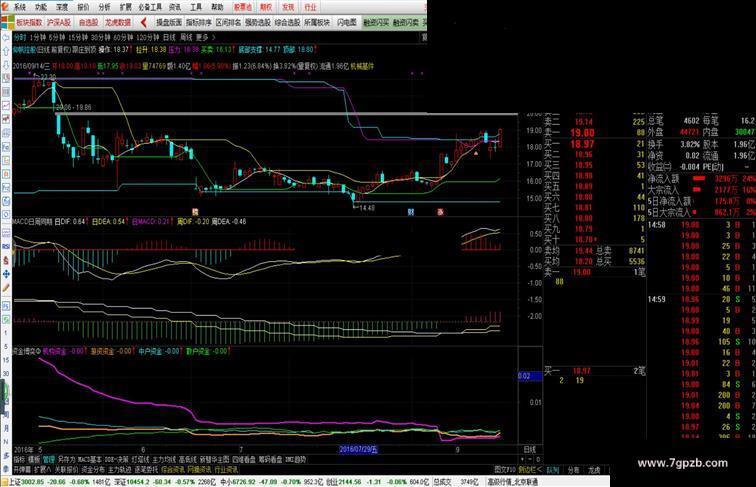Viewport: 756px width, 487px height.
Task: Click the 期权 button in menu bar
Action: tap(266, 7)
